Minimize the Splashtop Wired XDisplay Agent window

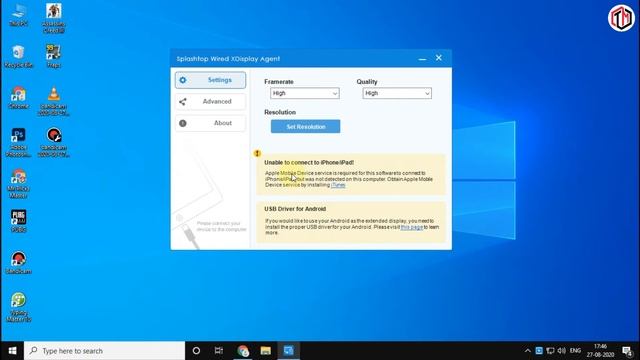click(422, 59)
